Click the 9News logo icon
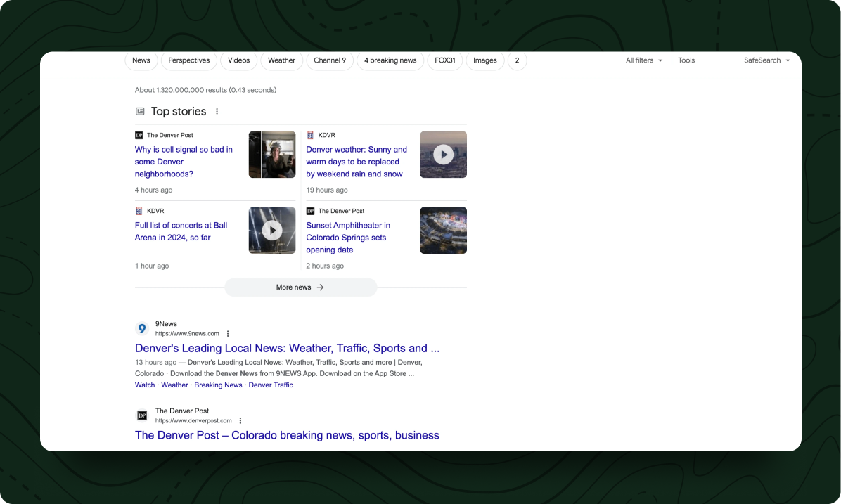Viewport: 841px width, 504px height. [x=141, y=329]
